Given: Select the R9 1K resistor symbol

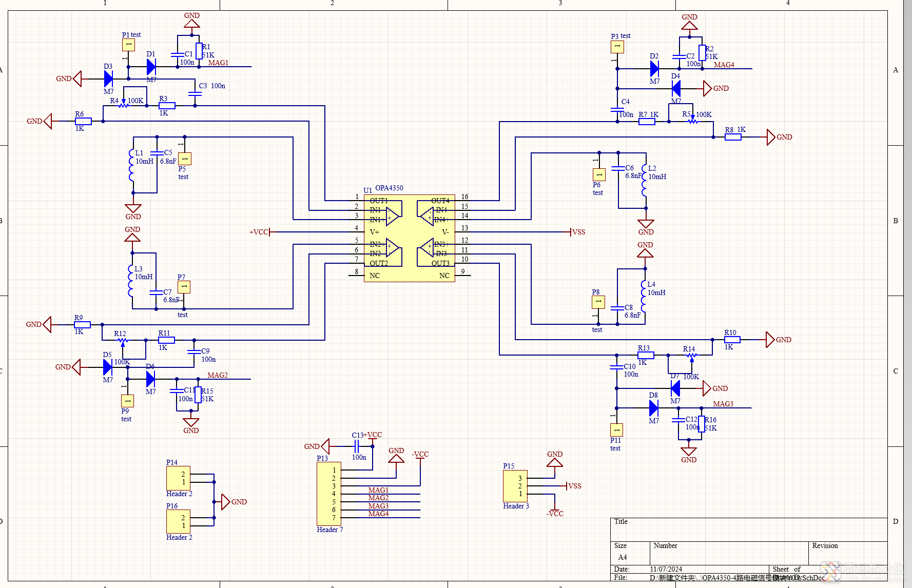Looking at the screenshot, I should pos(82,325).
